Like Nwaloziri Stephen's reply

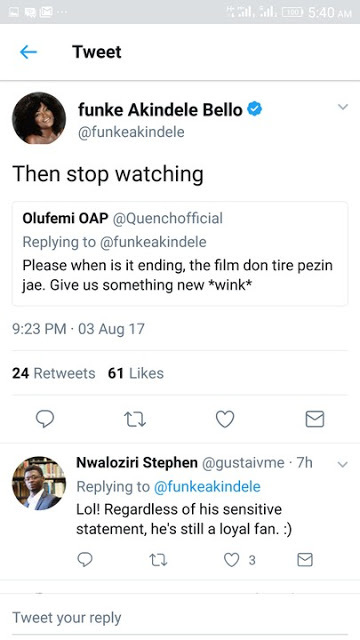click(231, 560)
